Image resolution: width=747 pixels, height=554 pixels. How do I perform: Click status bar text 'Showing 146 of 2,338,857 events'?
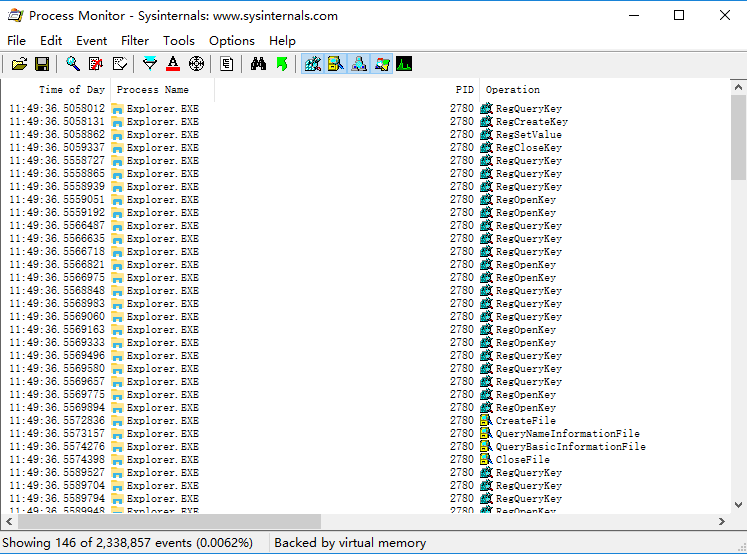97,543
